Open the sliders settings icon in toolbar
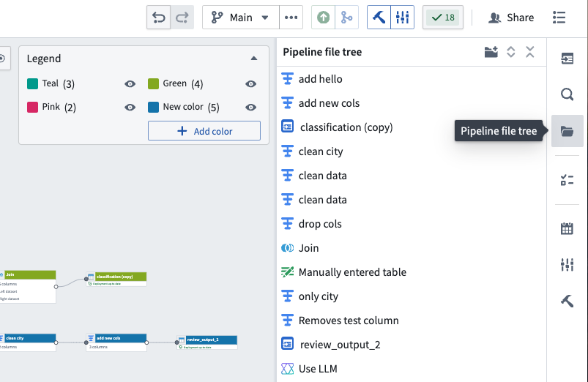The width and height of the screenshot is (588, 382). coord(403,18)
